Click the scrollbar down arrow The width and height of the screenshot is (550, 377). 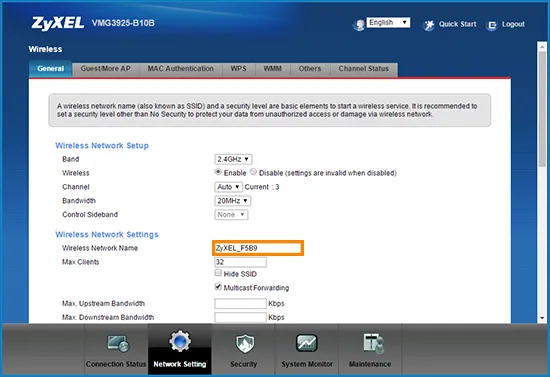point(542,318)
